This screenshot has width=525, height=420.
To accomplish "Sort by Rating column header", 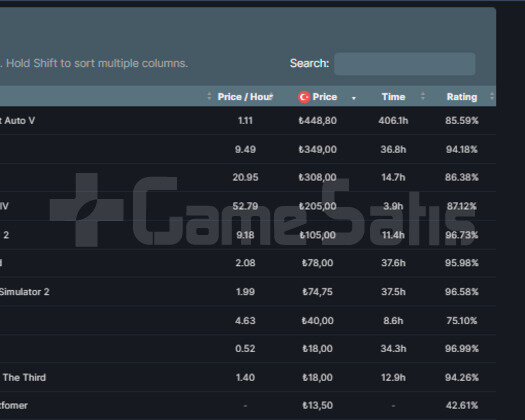I will (x=462, y=97).
